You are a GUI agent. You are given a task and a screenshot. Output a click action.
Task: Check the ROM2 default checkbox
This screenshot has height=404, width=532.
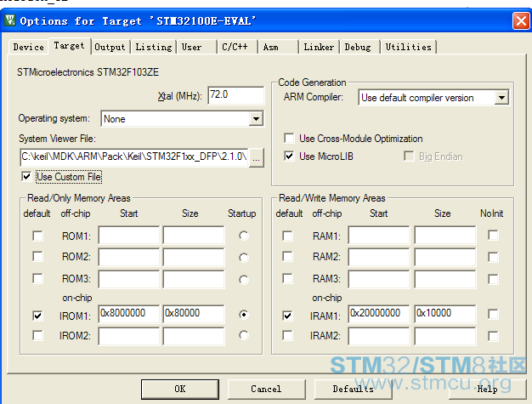tap(37, 257)
